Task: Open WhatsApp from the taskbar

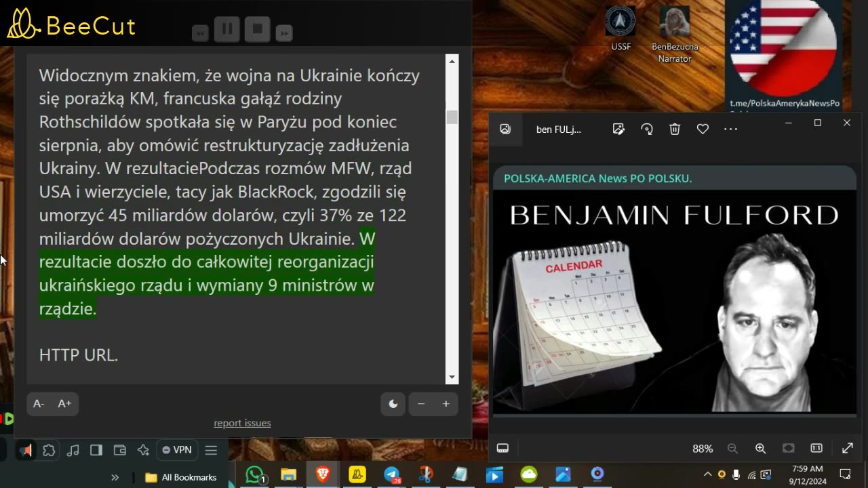Action: click(x=255, y=474)
